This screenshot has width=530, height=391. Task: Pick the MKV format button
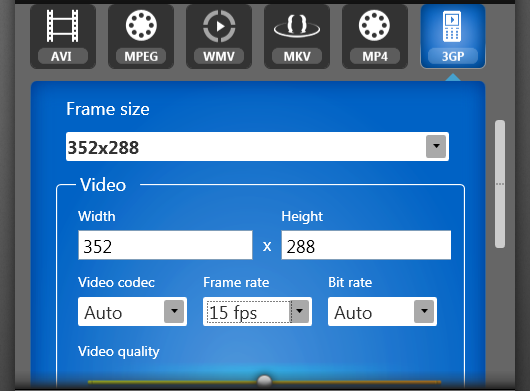297,36
